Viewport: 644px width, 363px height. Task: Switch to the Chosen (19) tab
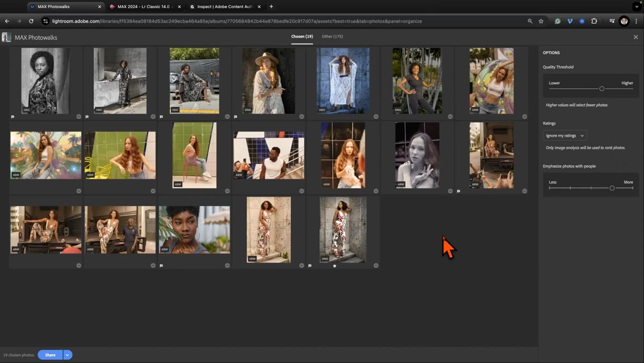(302, 37)
